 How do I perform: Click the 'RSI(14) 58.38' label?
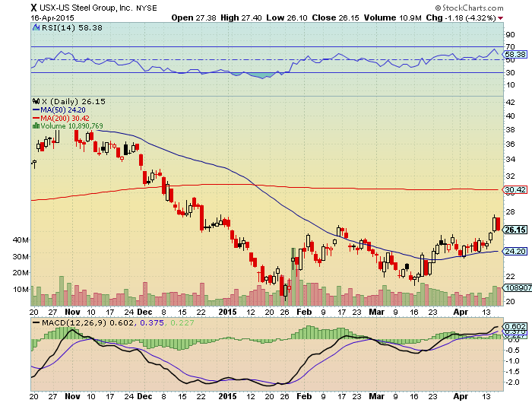[x=72, y=27]
